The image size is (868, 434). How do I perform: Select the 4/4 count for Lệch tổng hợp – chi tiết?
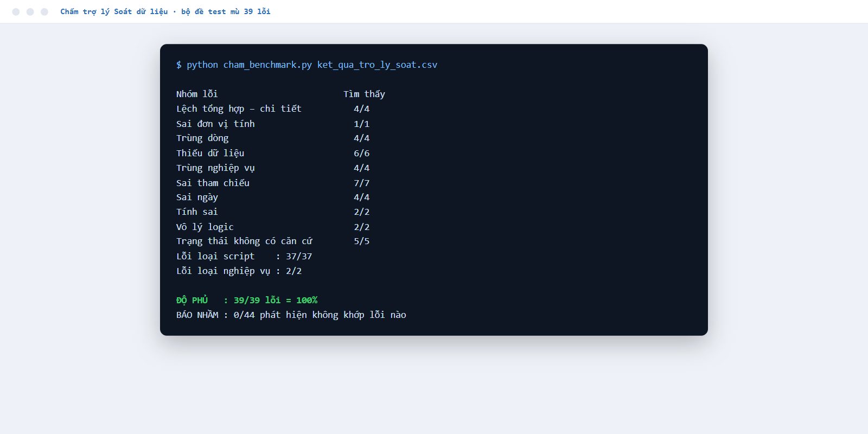tap(361, 108)
